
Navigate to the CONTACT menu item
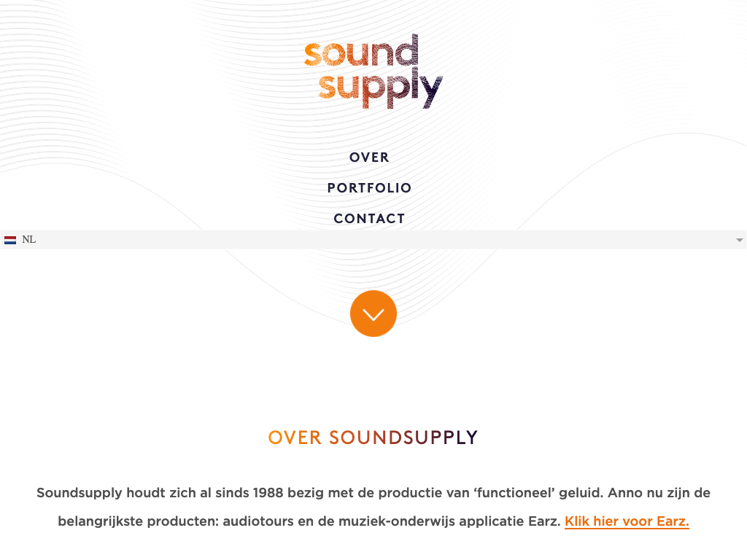370,219
